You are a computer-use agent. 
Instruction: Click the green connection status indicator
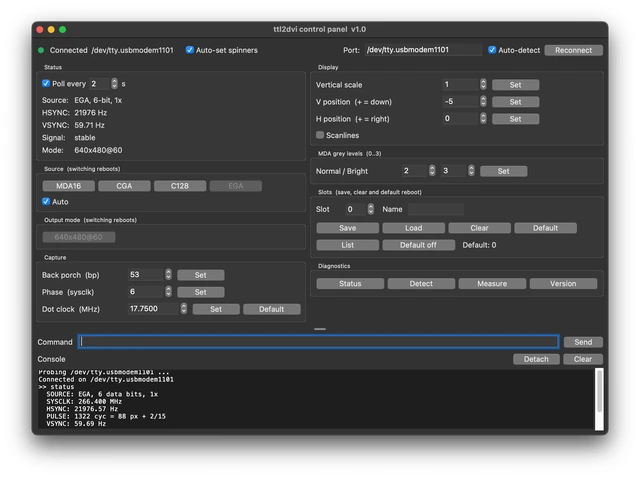(x=41, y=50)
